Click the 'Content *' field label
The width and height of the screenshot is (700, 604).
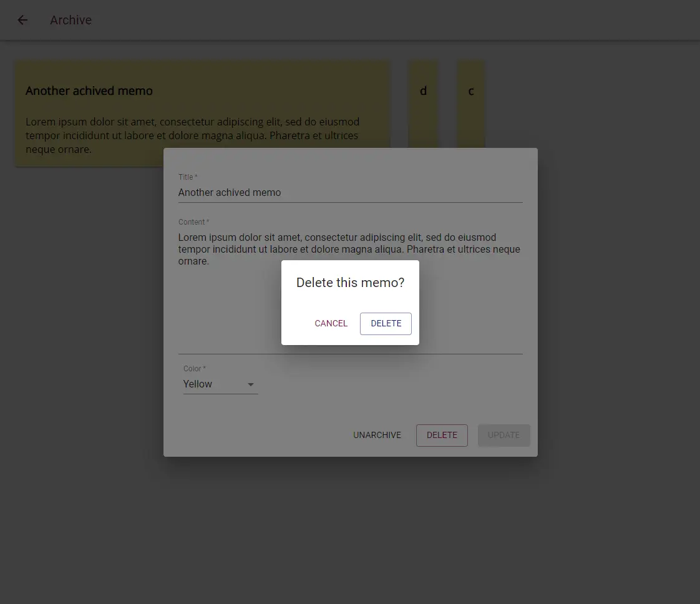coord(193,222)
